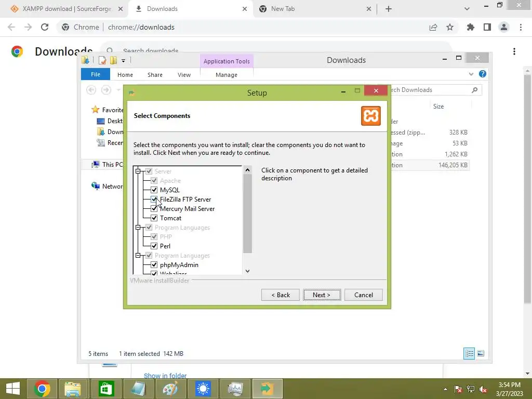Open File Explorer from the taskbar
This screenshot has width=532, height=399.
73,389
